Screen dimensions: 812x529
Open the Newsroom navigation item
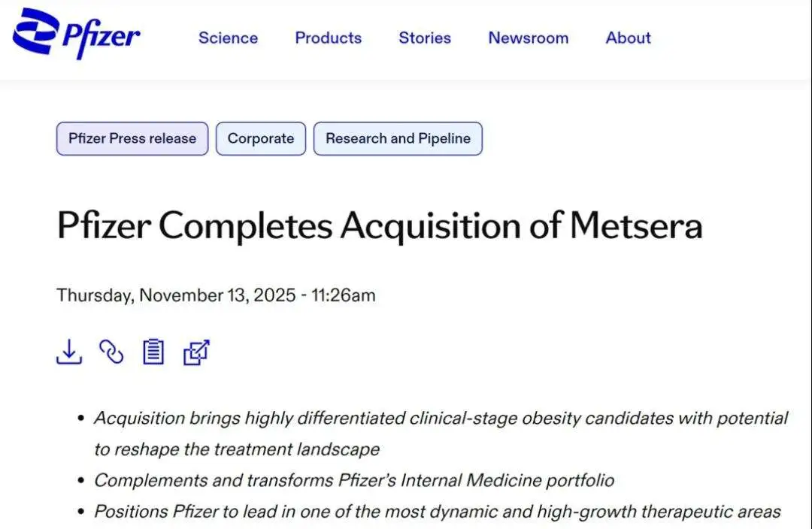[x=529, y=38]
